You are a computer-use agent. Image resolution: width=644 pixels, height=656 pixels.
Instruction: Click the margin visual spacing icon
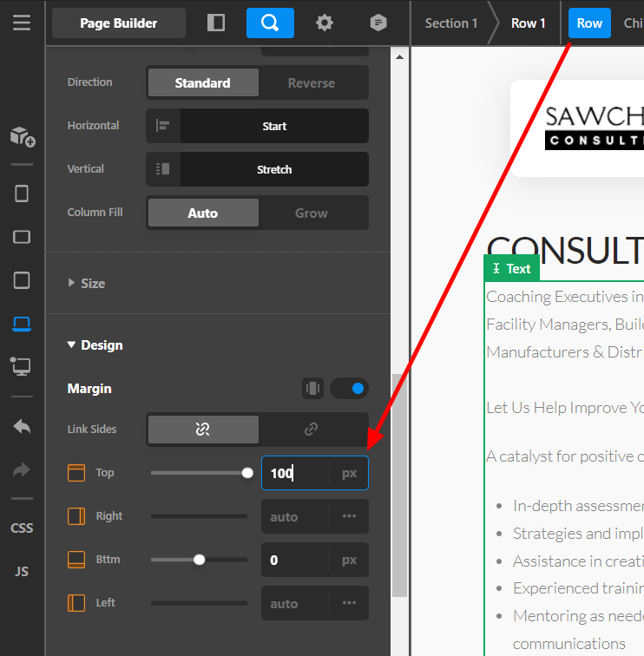tap(312, 388)
